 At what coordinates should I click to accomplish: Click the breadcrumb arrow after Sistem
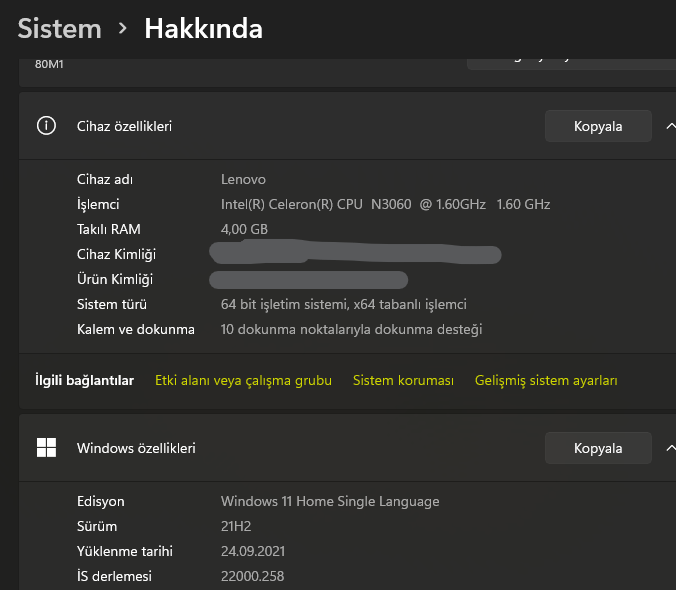(123, 29)
